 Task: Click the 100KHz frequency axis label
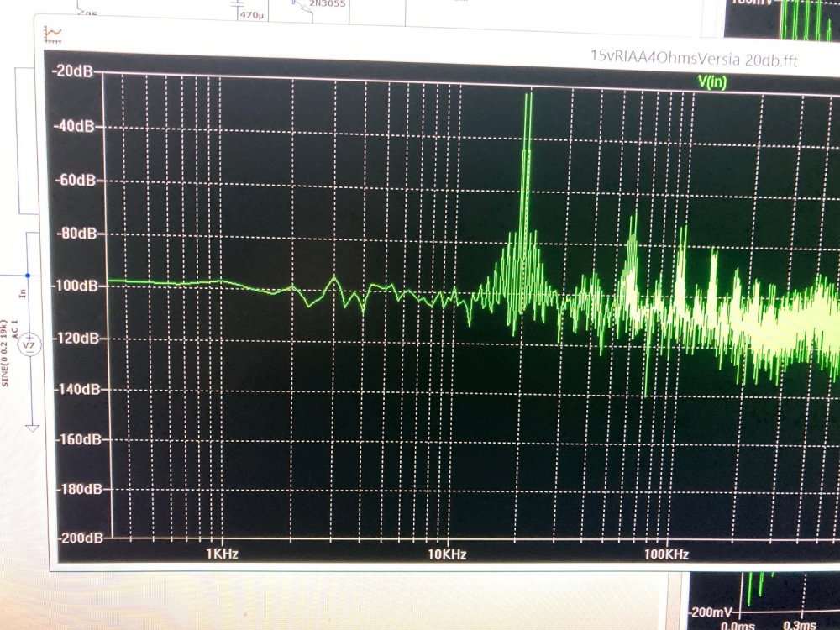[x=666, y=554]
